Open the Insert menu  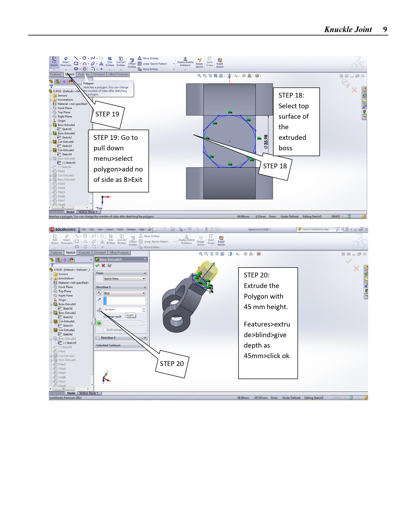(110, 229)
